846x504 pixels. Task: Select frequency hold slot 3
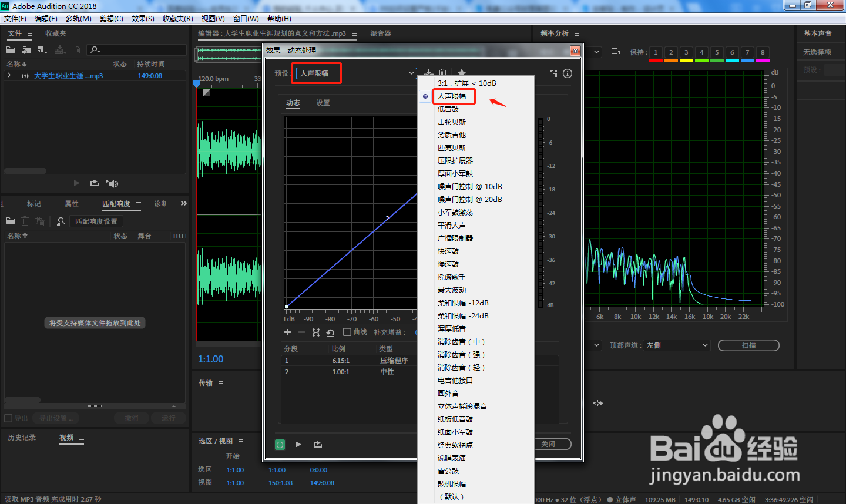(x=686, y=52)
